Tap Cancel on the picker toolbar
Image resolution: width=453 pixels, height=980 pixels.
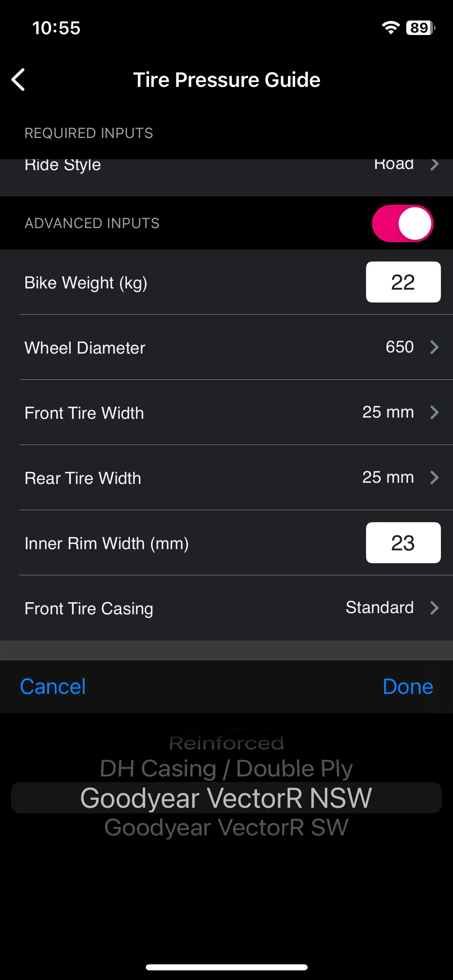pos(53,686)
